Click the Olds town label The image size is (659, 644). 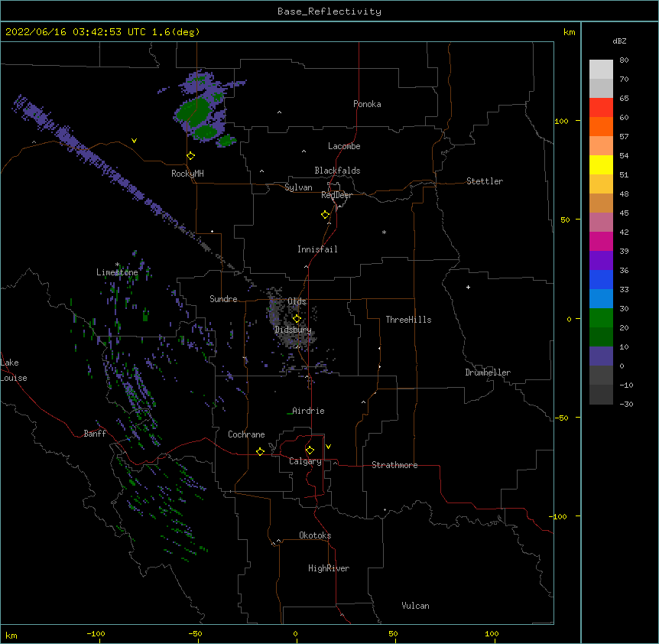click(x=297, y=301)
